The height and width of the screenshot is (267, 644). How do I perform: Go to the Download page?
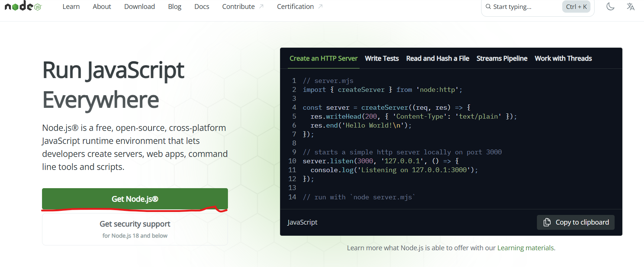click(139, 7)
